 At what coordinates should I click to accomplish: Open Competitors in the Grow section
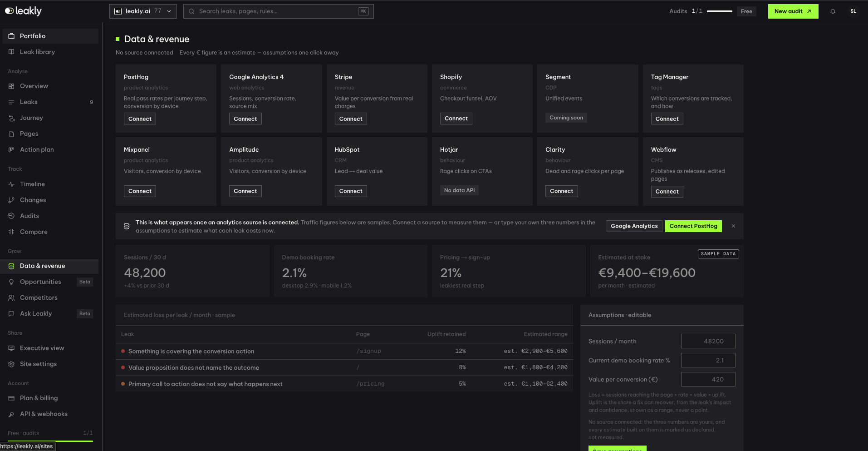pos(50,297)
